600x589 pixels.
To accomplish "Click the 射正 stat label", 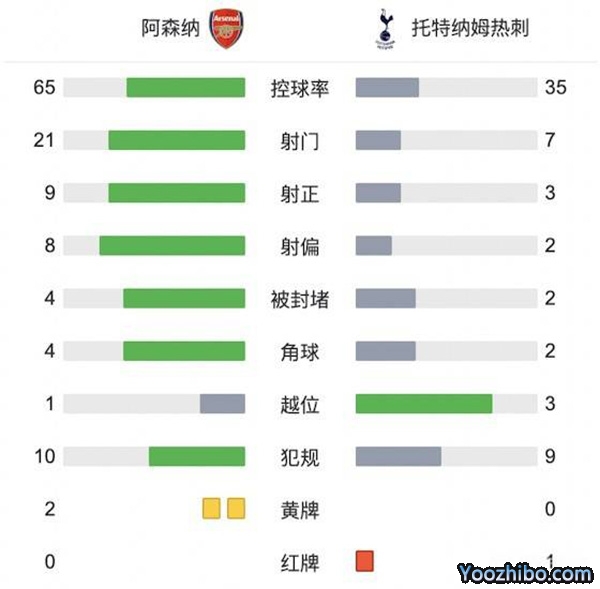I will (300, 193).
